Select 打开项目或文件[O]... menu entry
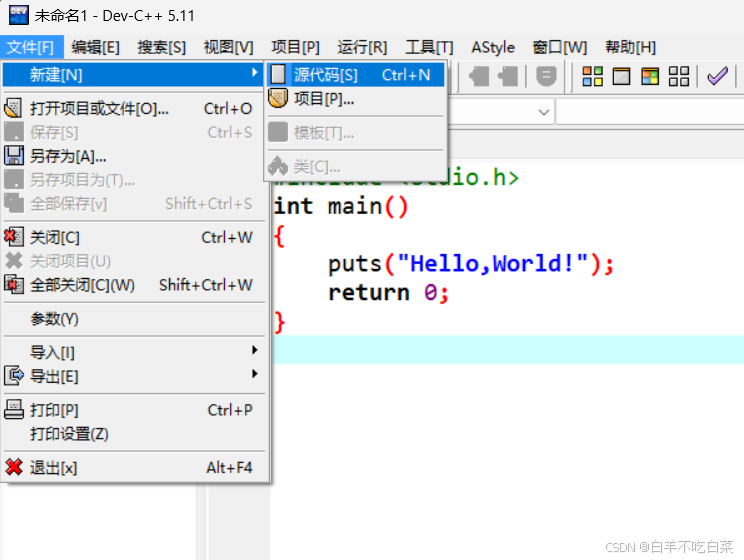744x560 pixels. (x=133, y=109)
